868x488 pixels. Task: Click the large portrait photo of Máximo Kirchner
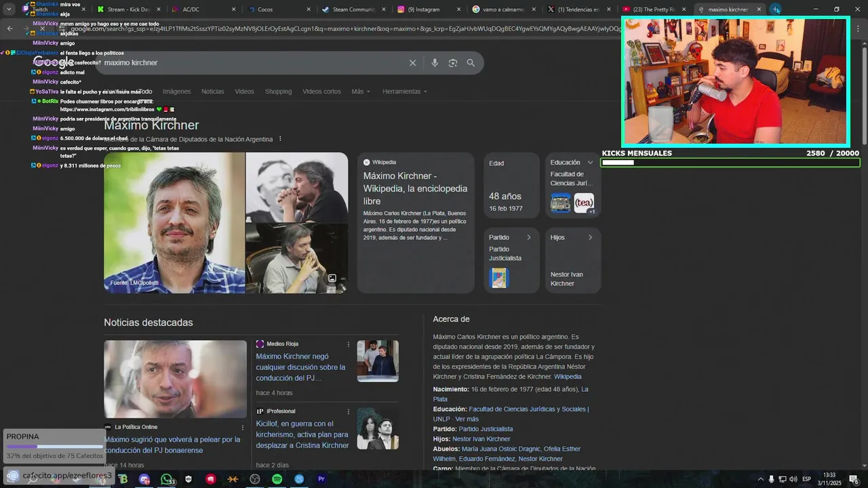[174, 222]
